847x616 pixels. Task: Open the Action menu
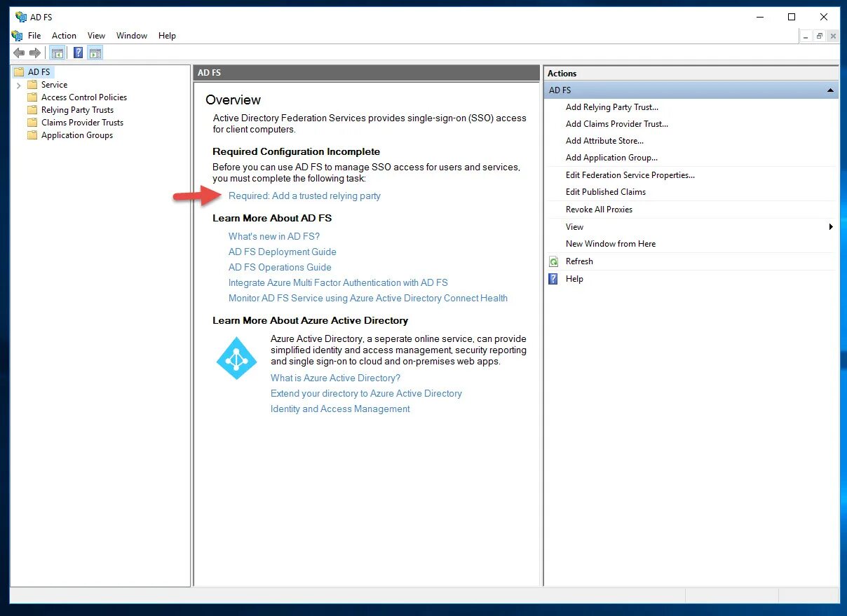point(64,36)
